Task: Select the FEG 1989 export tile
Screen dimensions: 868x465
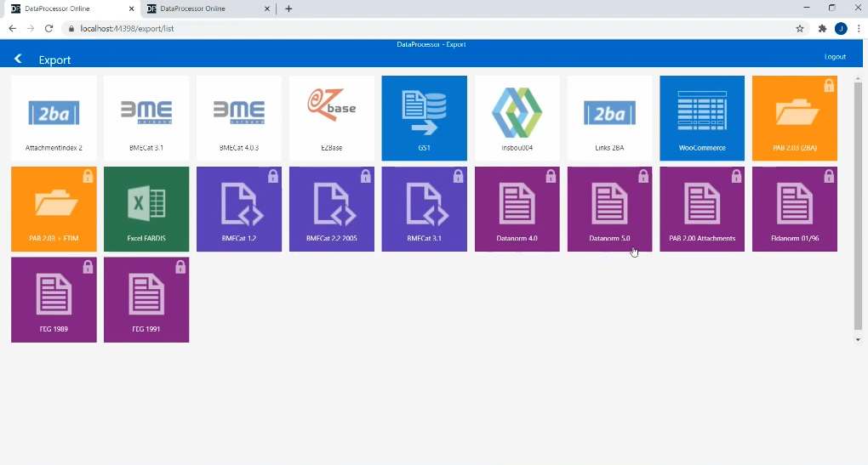Action: pyautogui.click(x=54, y=300)
